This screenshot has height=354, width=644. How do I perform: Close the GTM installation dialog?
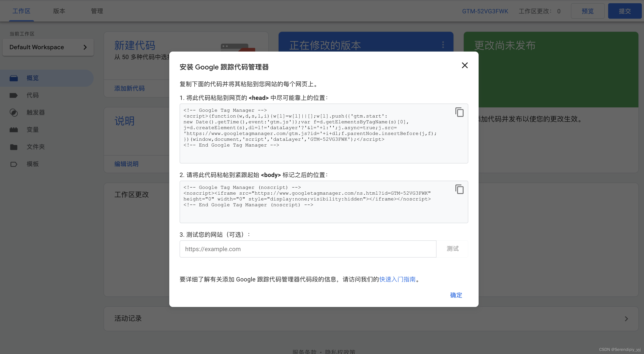(x=464, y=65)
